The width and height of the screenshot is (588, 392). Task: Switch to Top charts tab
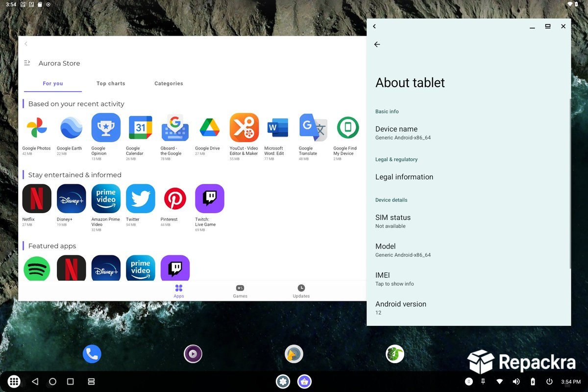tap(111, 84)
